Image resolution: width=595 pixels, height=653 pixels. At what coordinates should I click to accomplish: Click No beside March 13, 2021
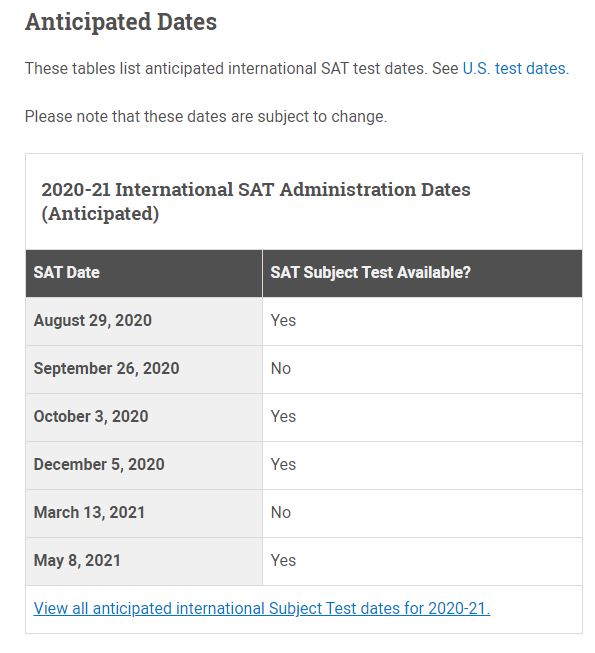tap(281, 512)
